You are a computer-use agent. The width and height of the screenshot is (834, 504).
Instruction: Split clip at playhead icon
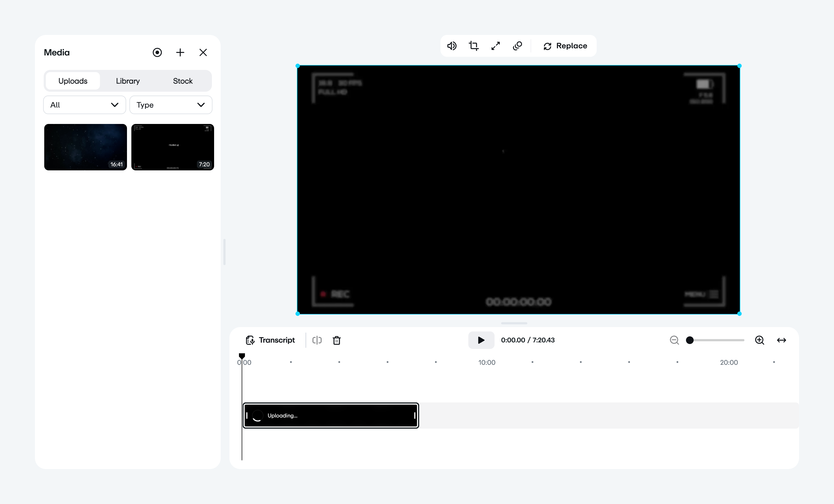317,340
